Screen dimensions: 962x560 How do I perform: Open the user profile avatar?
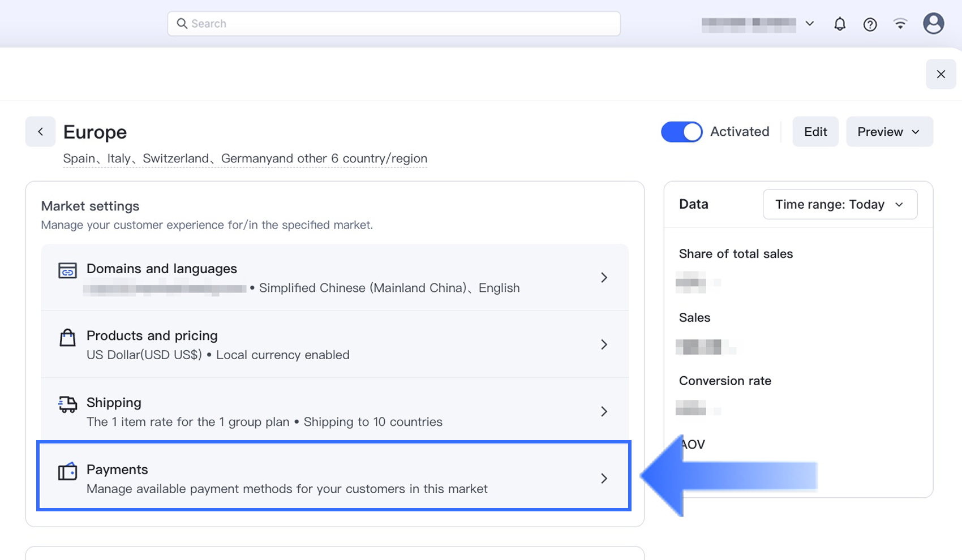click(x=933, y=24)
